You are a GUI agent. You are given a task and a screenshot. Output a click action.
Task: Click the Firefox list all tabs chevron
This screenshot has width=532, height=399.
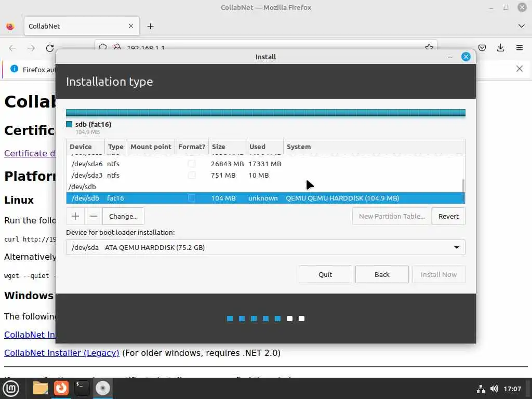[x=522, y=26]
